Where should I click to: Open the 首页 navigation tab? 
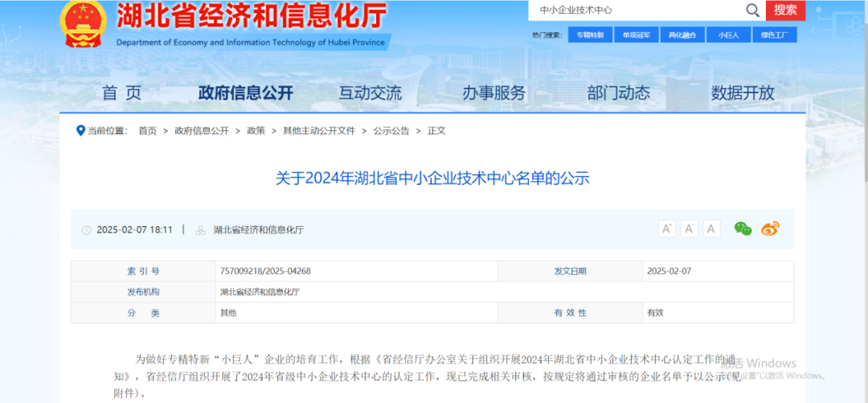pos(121,93)
